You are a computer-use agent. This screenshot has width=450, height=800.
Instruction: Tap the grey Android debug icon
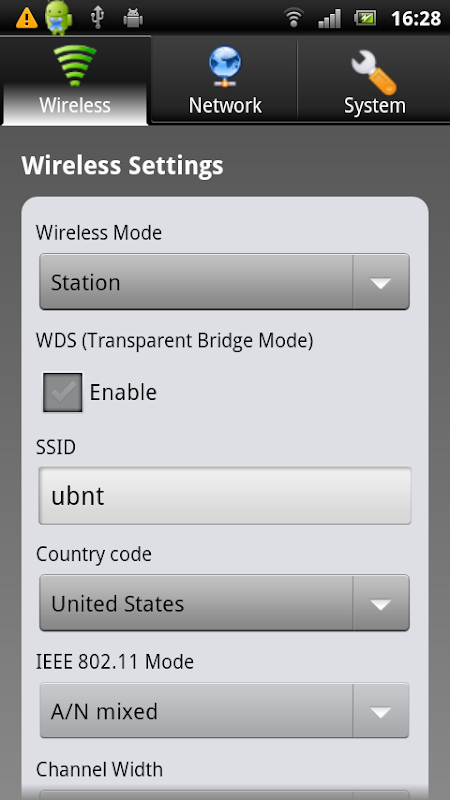[x=133, y=19]
